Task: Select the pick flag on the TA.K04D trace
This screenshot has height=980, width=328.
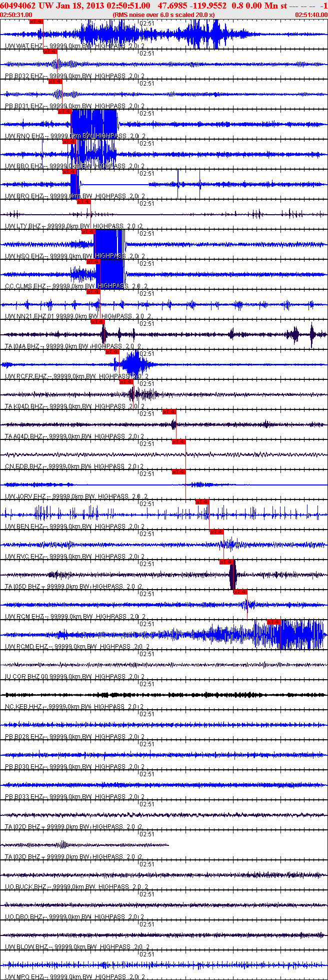Action: 126,382
